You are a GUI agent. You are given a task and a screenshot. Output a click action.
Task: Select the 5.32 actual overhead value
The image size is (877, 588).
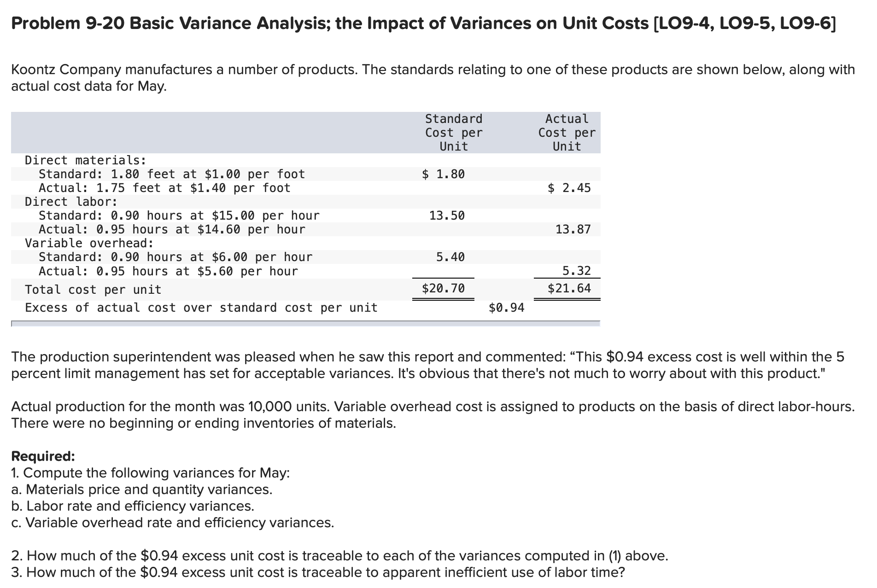[x=576, y=271]
